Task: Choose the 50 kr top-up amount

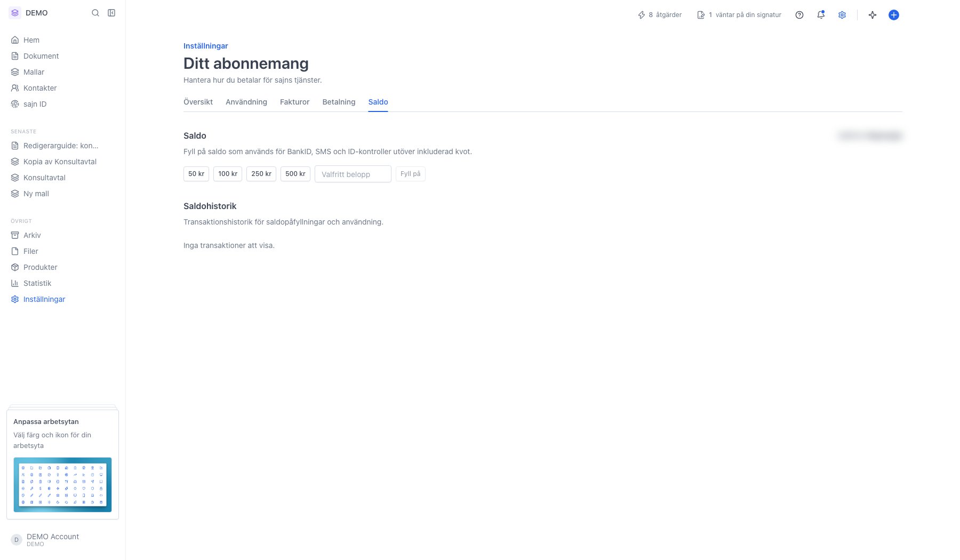Action: (196, 174)
